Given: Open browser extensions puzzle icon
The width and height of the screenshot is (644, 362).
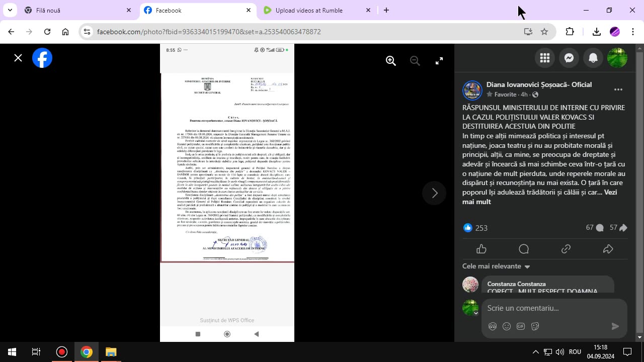Looking at the screenshot, I should click(570, 32).
